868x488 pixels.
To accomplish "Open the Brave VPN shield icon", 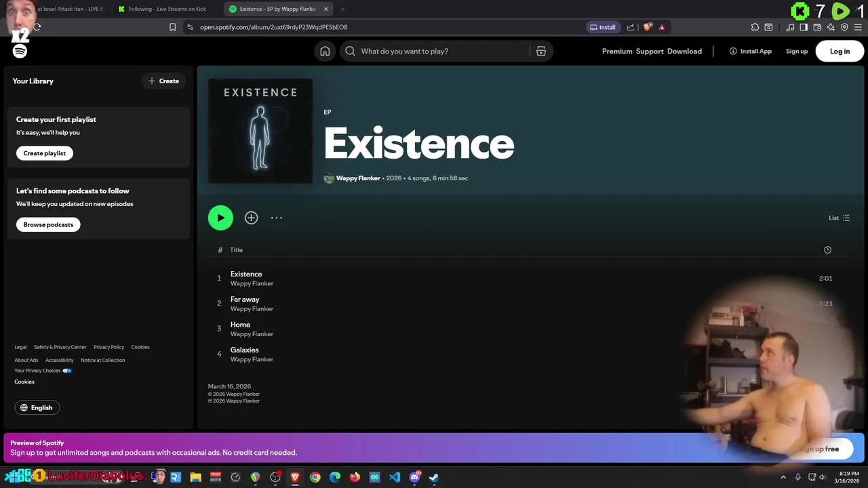I will [844, 27].
